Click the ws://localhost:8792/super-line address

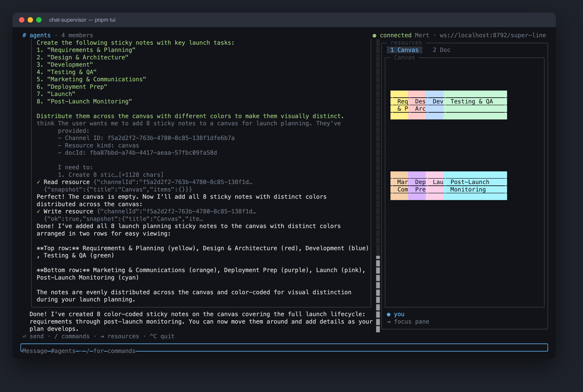(x=493, y=35)
